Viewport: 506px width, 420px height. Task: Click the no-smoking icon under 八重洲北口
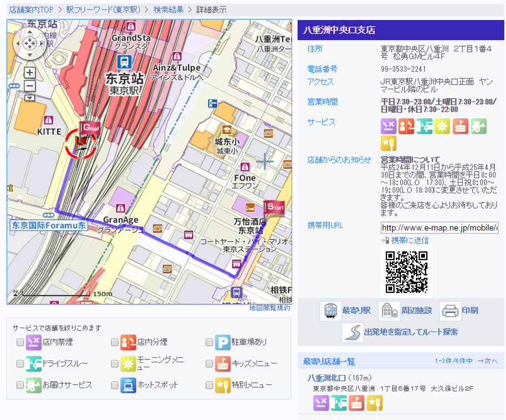(321, 403)
